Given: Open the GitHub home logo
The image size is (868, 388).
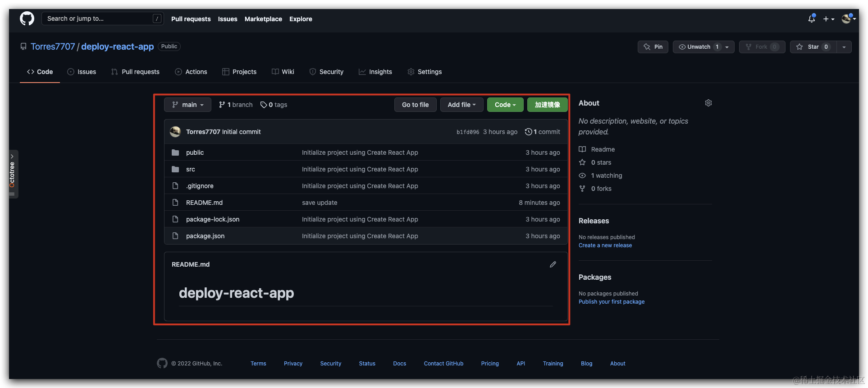Looking at the screenshot, I should tap(27, 18).
